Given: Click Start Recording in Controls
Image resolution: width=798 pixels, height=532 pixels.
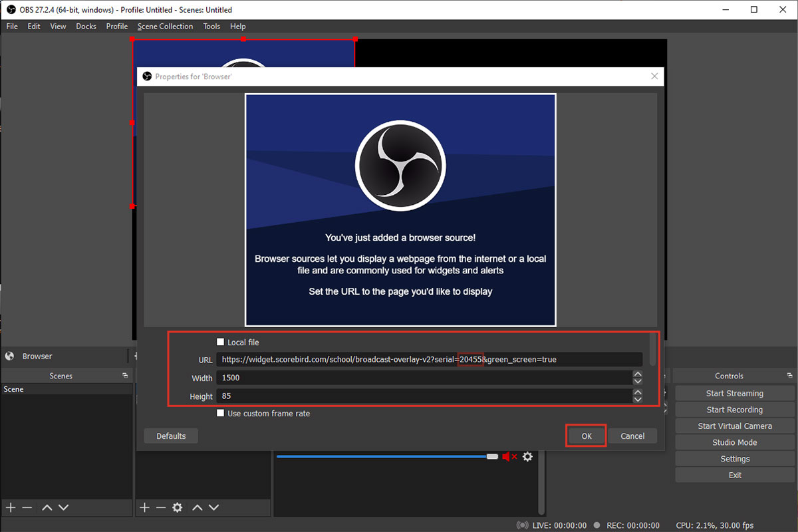Looking at the screenshot, I should (x=735, y=410).
